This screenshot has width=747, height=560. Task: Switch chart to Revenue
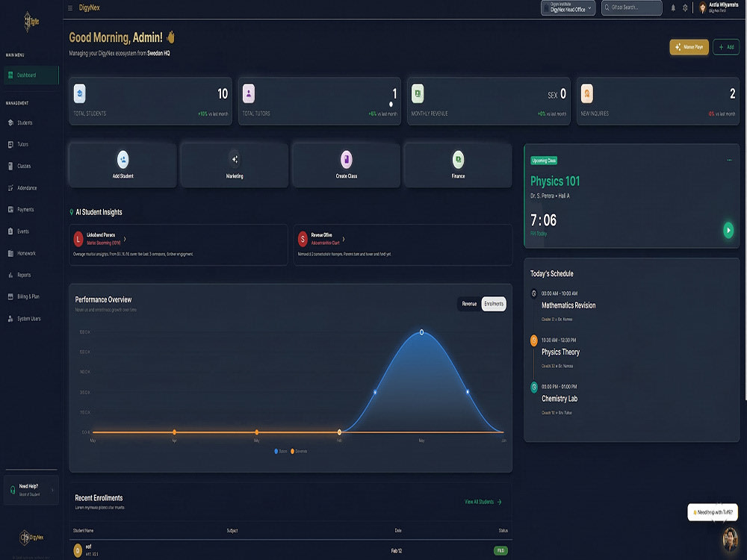(x=469, y=304)
